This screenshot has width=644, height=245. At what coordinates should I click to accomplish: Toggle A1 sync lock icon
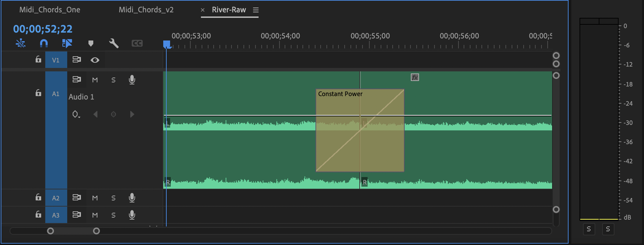(x=76, y=80)
